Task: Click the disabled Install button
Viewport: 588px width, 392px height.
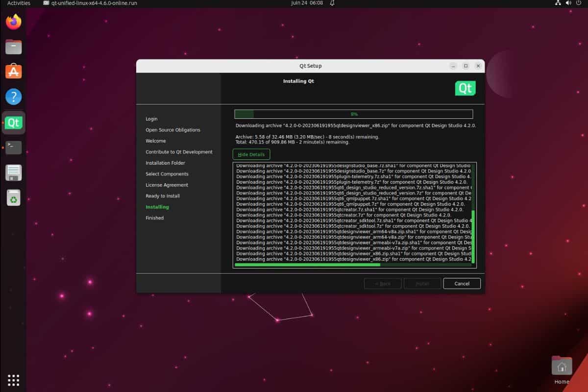Action: click(422, 283)
